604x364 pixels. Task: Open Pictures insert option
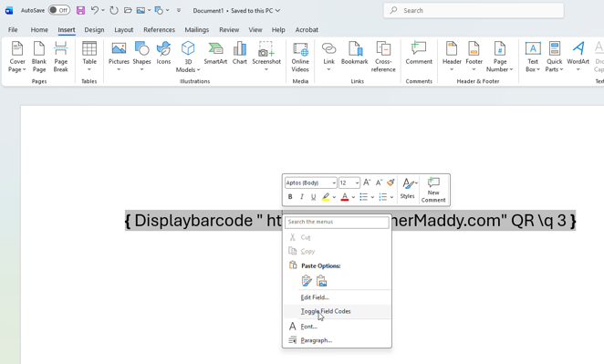point(119,57)
